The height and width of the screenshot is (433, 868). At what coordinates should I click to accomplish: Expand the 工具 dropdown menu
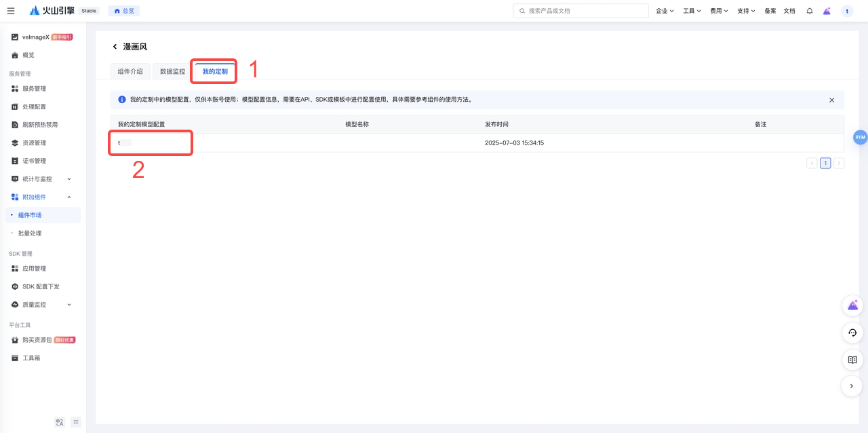pyautogui.click(x=692, y=11)
